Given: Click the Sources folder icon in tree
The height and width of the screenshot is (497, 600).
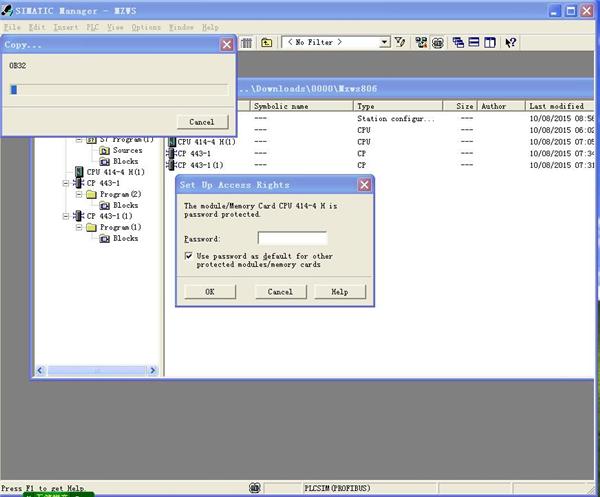Looking at the screenshot, I should pos(104,151).
